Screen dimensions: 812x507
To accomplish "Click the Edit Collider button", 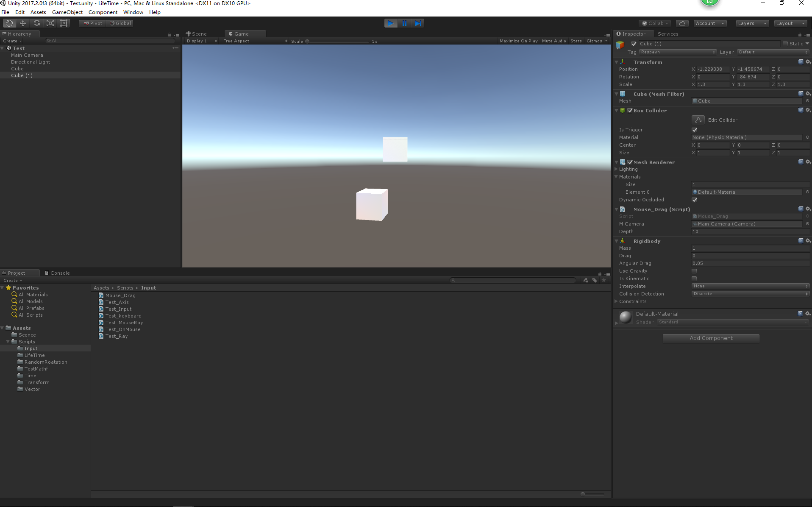I will coord(698,120).
